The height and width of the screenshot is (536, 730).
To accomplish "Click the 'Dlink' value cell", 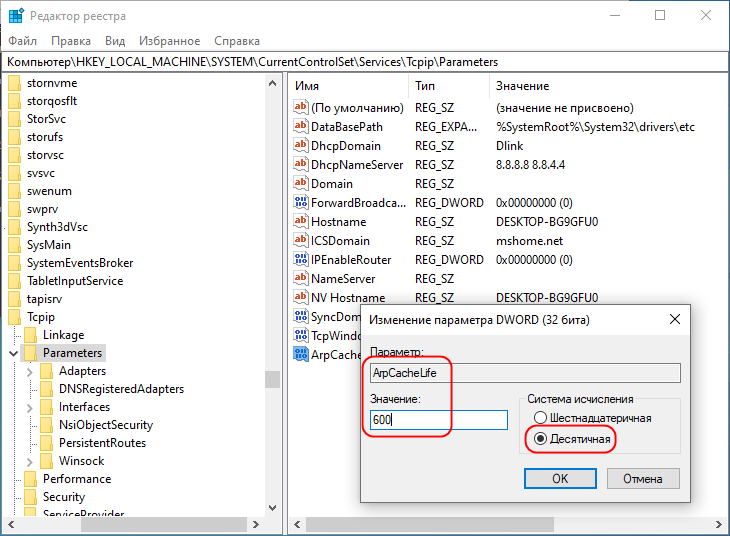I will tap(509, 146).
